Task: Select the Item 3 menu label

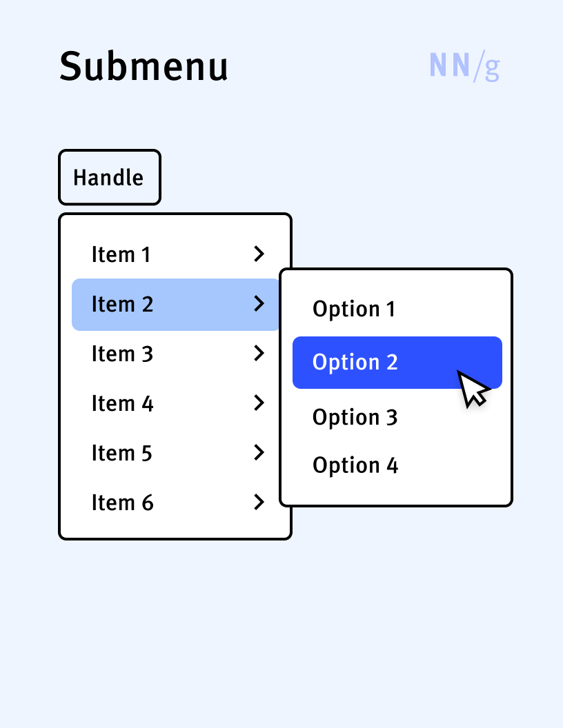Action: pos(122,354)
